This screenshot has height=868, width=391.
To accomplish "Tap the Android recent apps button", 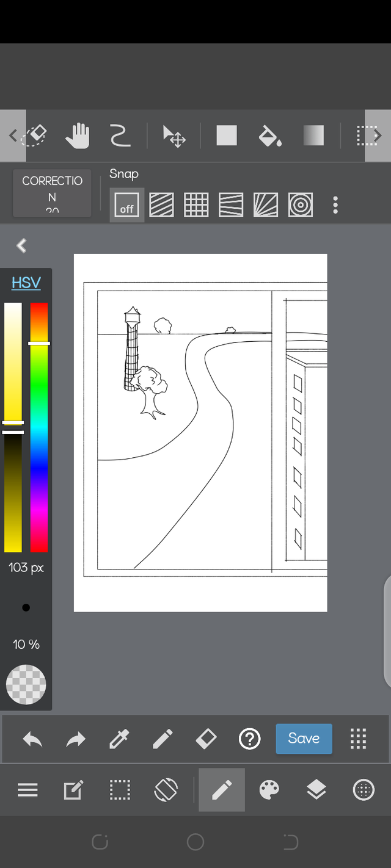I will [100, 842].
